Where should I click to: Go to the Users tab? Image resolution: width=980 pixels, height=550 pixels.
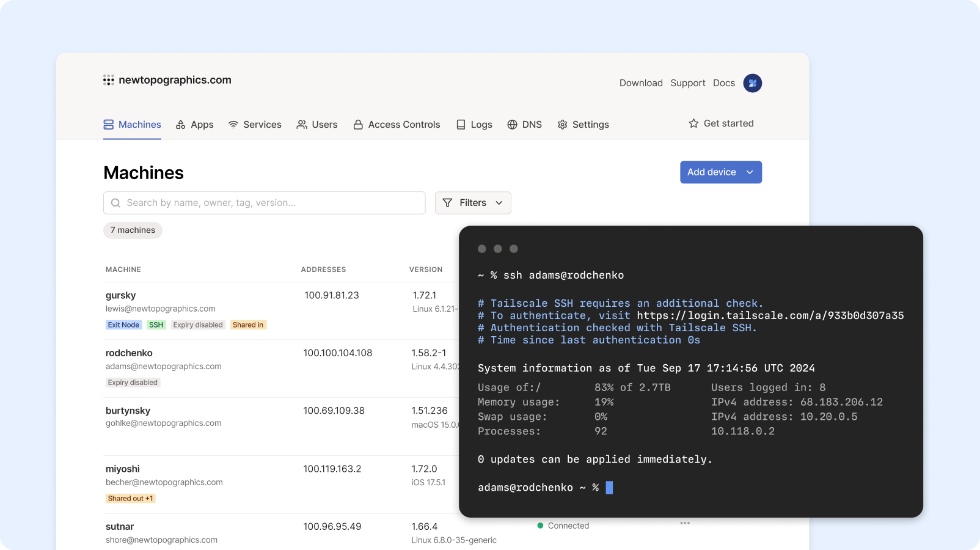coord(317,125)
